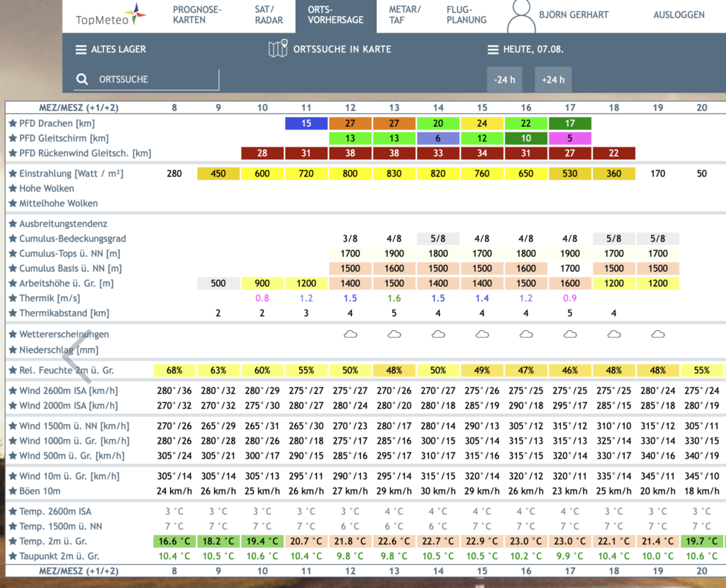
Task: Toggle the star beside Thermik row
Action: [13, 298]
